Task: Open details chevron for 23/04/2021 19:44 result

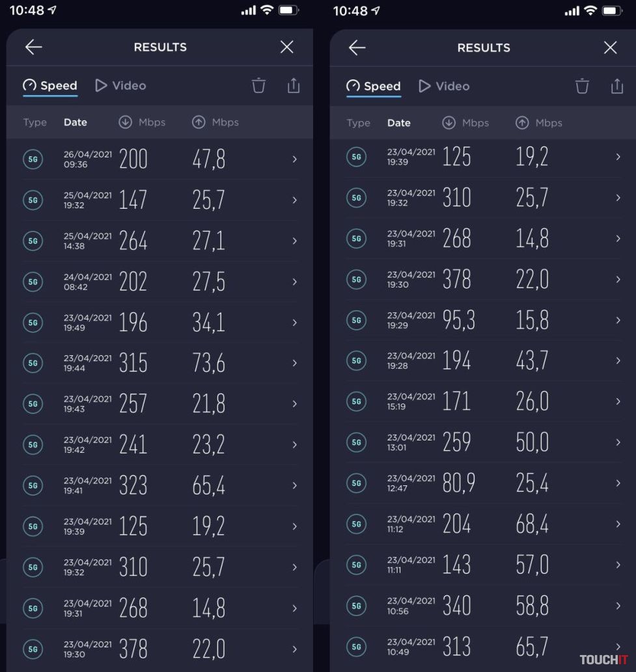Action: tap(294, 363)
